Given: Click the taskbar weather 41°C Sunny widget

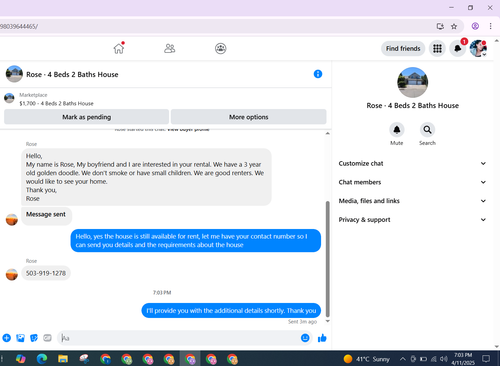Looking at the screenshot, I should pyautogui.click(x=367, y=359).
